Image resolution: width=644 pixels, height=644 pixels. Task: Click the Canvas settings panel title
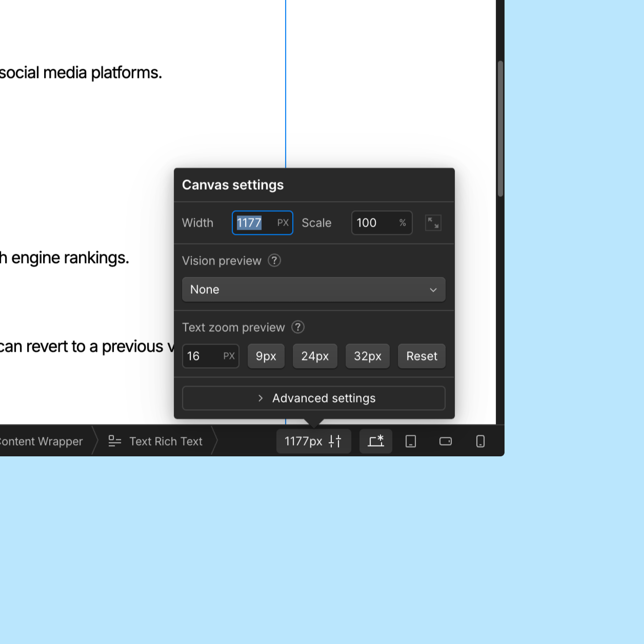[233, 185]
